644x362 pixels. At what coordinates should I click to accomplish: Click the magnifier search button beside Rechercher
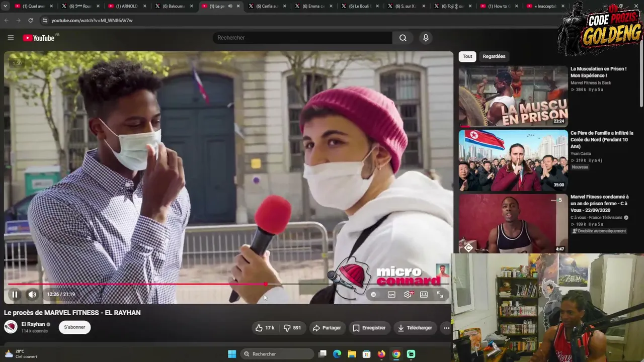[403, 38]
